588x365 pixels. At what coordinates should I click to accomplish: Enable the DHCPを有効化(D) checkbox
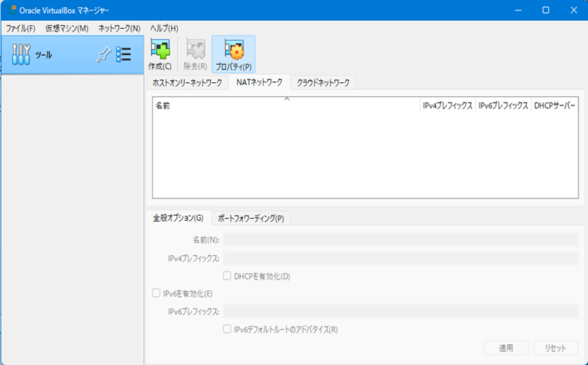tap(227, 276)
